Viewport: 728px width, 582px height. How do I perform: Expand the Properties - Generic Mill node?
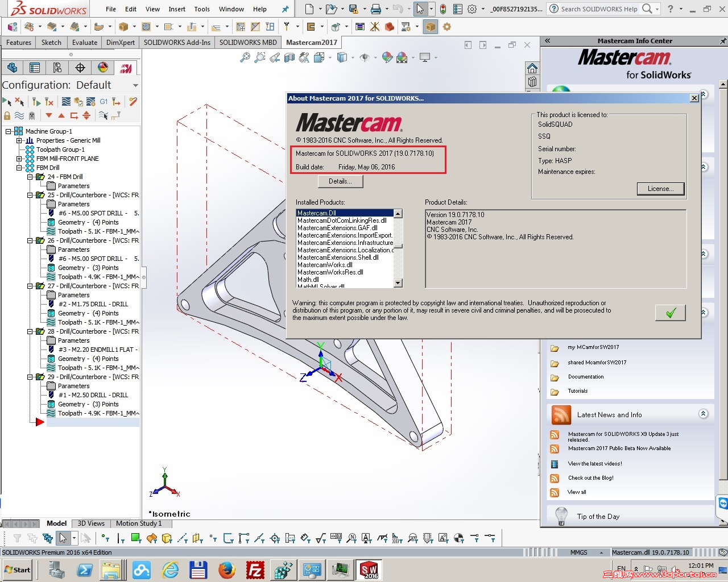pyautogui.click(x=19, y=140)
